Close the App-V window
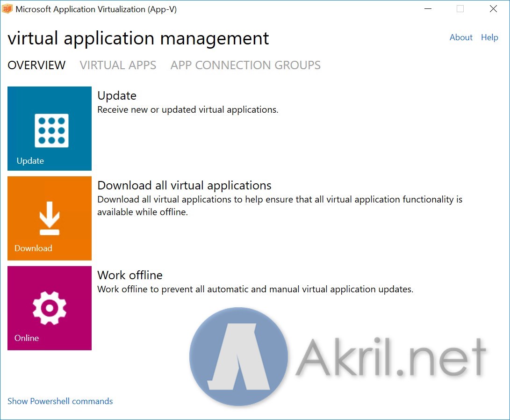This screenshot has width=510, height=420. click(493, 9)
